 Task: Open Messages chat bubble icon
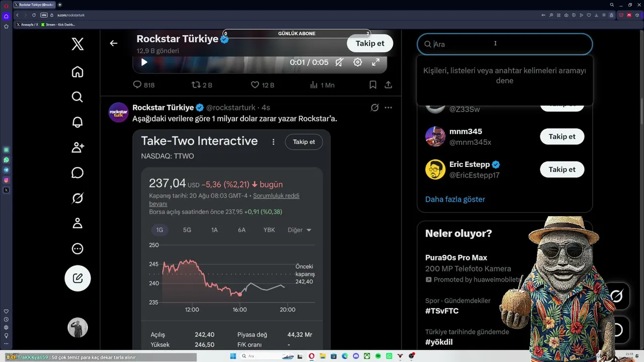(x=77, y=173)
